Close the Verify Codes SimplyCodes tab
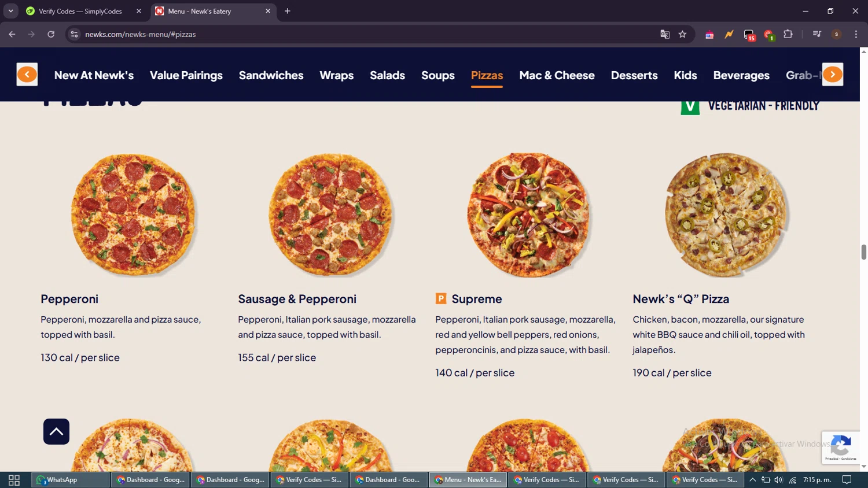 point(139,11)
